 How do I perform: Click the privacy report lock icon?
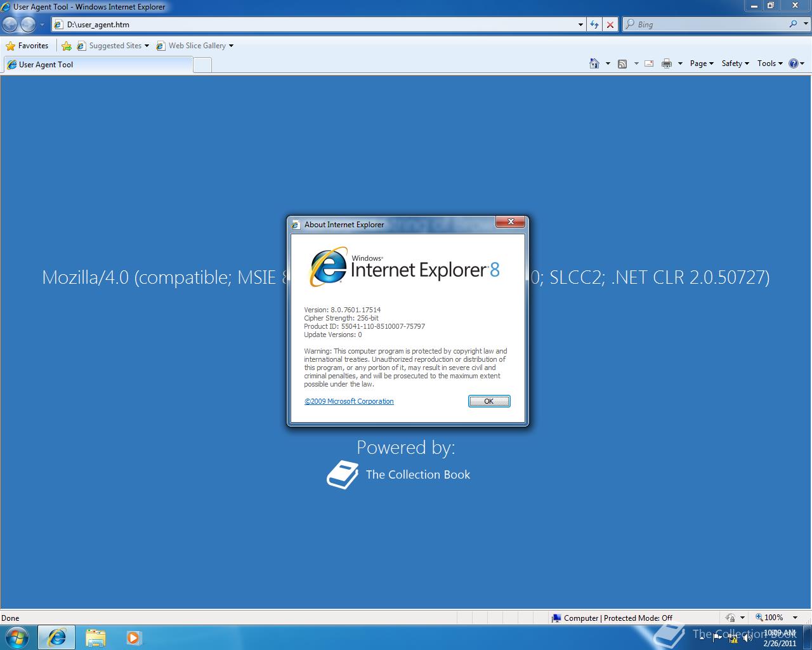[730, 618]
